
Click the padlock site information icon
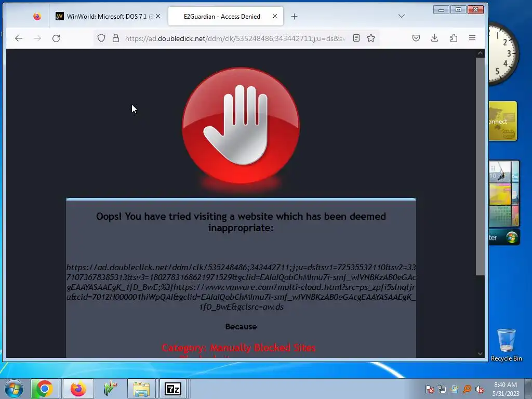coord(116,38)
